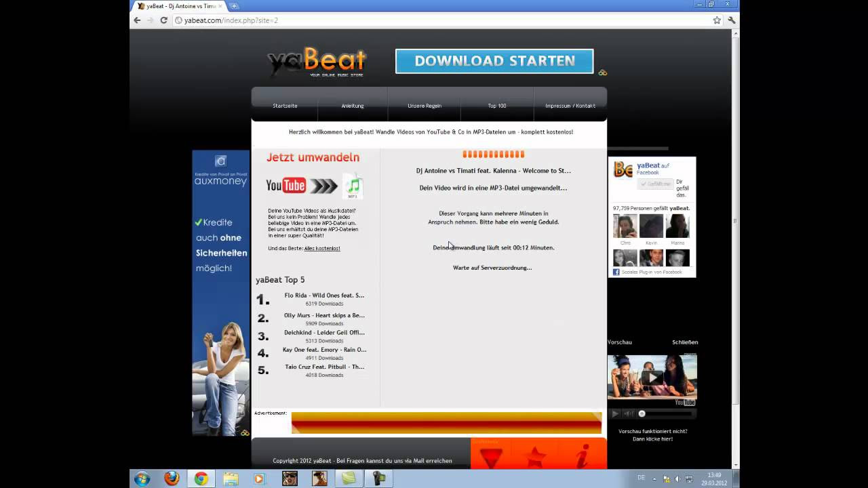Open Windows Media Player from the taskbar
Viewport: 868px width, 488px height.
(259, 479)
